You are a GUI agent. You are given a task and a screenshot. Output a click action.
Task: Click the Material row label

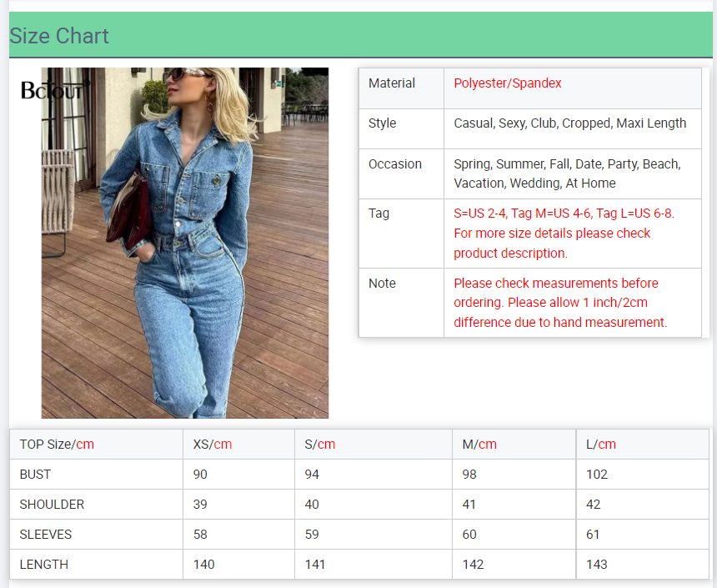(392, 83)
